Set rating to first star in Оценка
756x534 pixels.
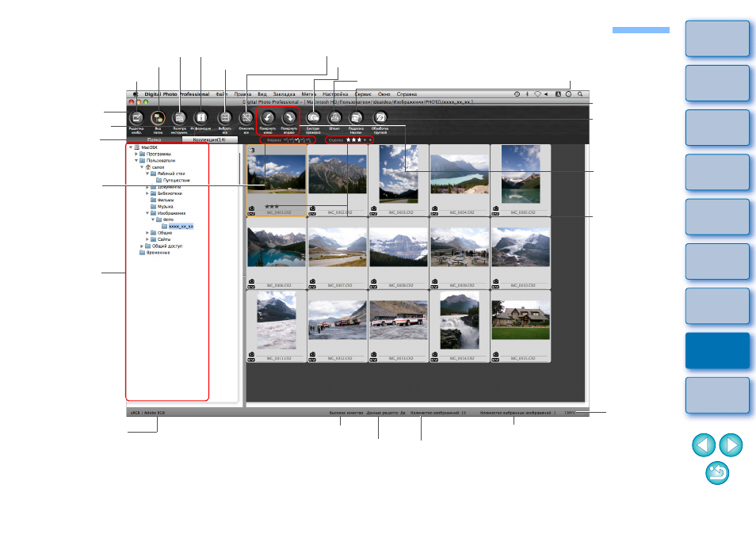click(x=348, y=139)
